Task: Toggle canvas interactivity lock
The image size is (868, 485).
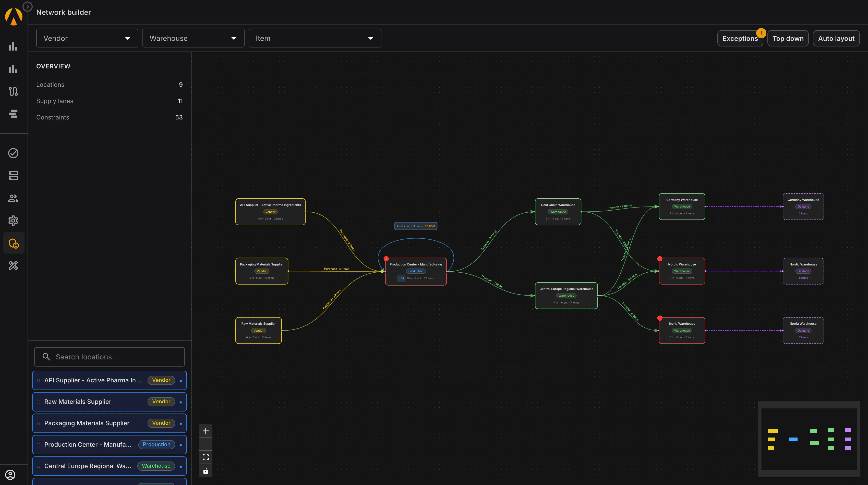Action: pyautogui.click(x=206, y=470)
